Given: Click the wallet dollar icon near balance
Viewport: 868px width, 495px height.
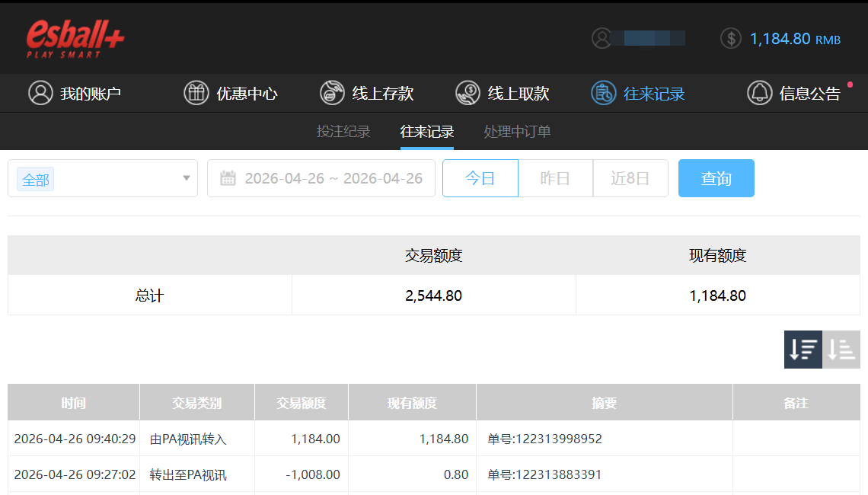Looking at the screenshot, I should click(730, 38).
